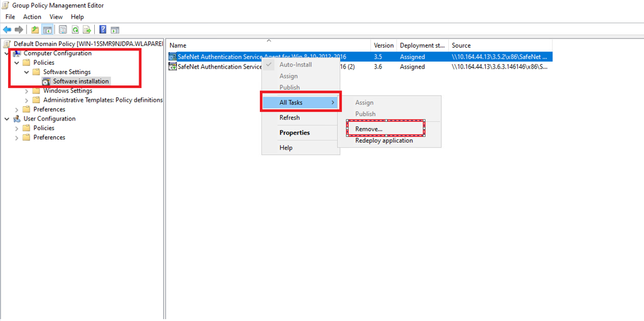The image size is (644, 321).
Task: Click Publish in the All Tasks submenu
Action: (389, 114)
